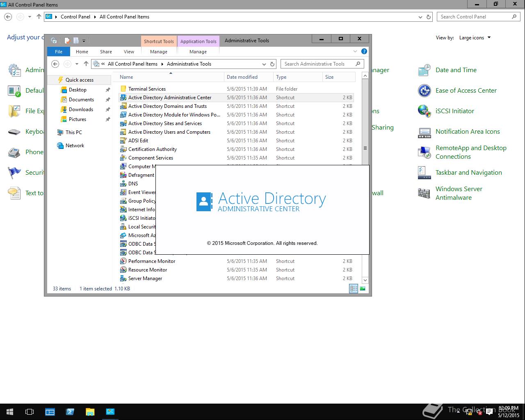Select Quick access in navigation pane

[80, 80]
